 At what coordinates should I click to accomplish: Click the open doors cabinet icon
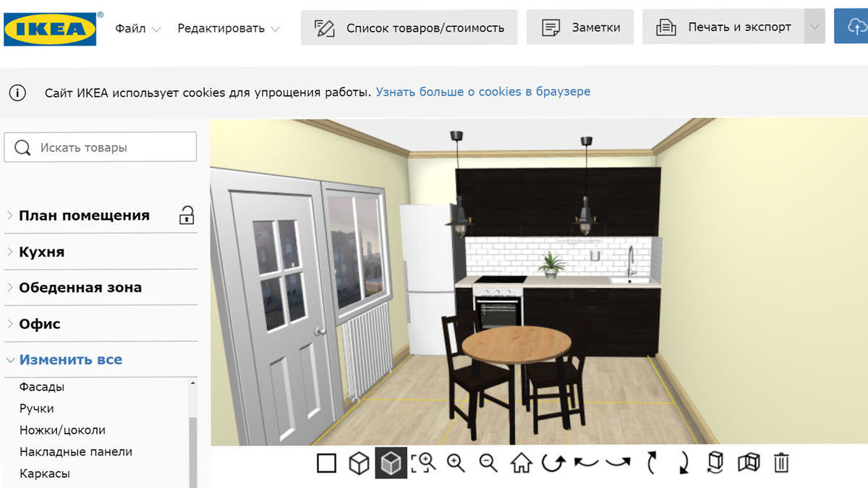749,463
